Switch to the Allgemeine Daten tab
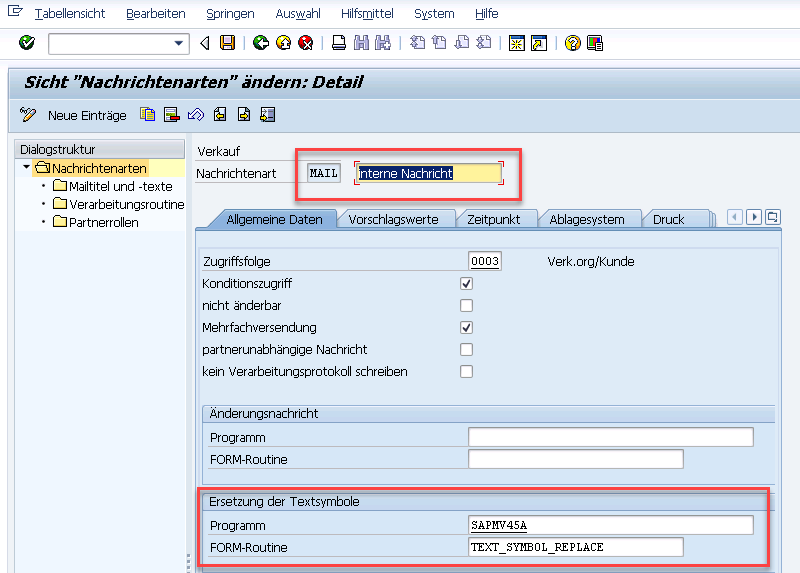 [274, 219]
